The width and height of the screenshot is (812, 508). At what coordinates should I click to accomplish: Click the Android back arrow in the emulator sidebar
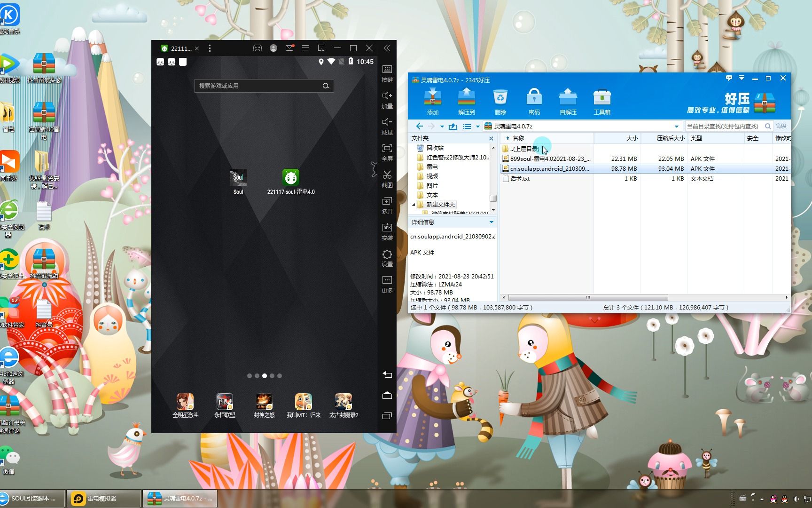387,375
